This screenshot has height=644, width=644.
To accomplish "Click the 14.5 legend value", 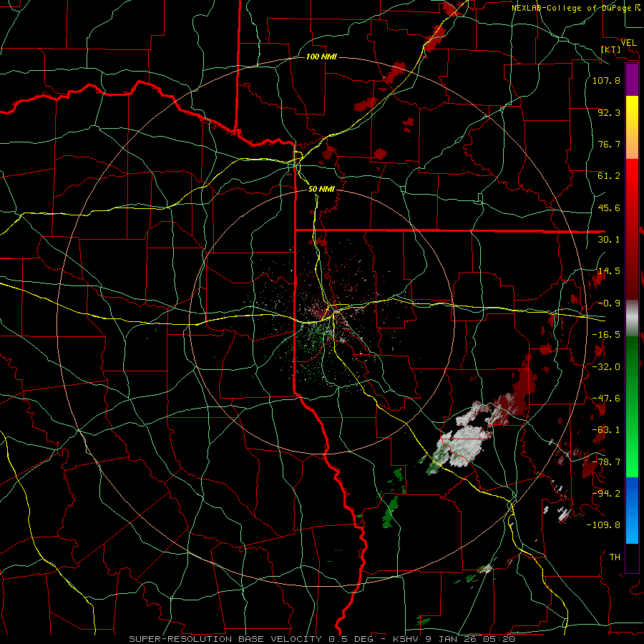I will [x=609, y=271].
